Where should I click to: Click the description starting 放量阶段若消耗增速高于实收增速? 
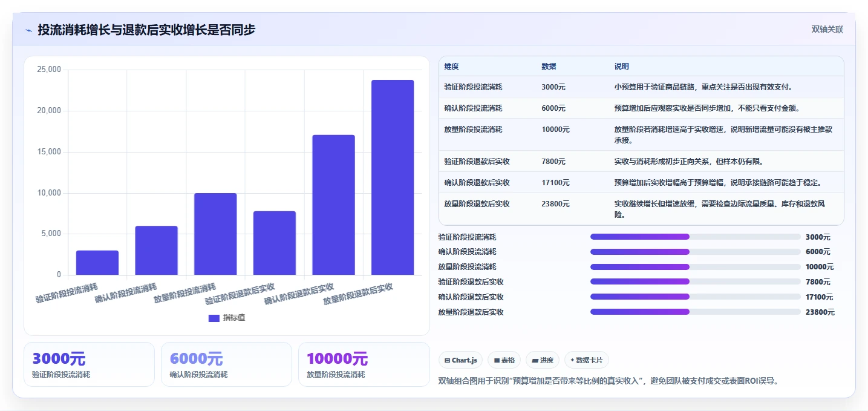tap(723, 134)
